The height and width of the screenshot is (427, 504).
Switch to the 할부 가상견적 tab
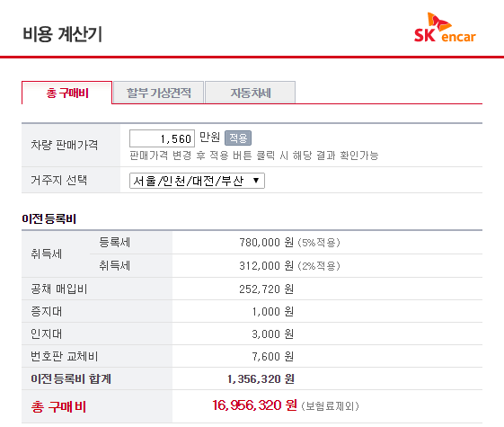coord(158,93)
